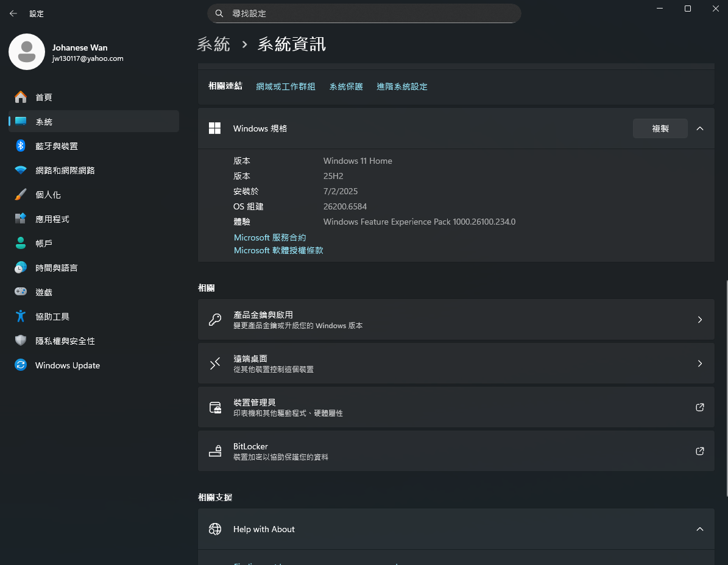Select 時間與語言 in the sidebar
Viewport: 728px width, 565px height.
[94, 268]
